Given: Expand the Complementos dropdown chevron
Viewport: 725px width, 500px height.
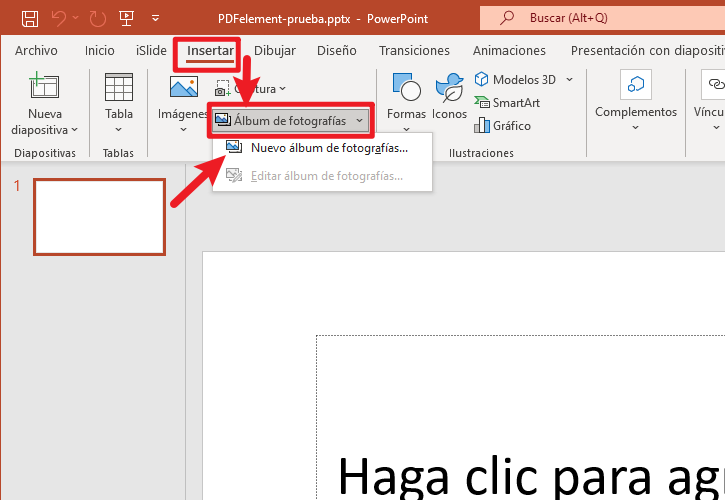Looking at the screenshot, I should coord(636,128).
